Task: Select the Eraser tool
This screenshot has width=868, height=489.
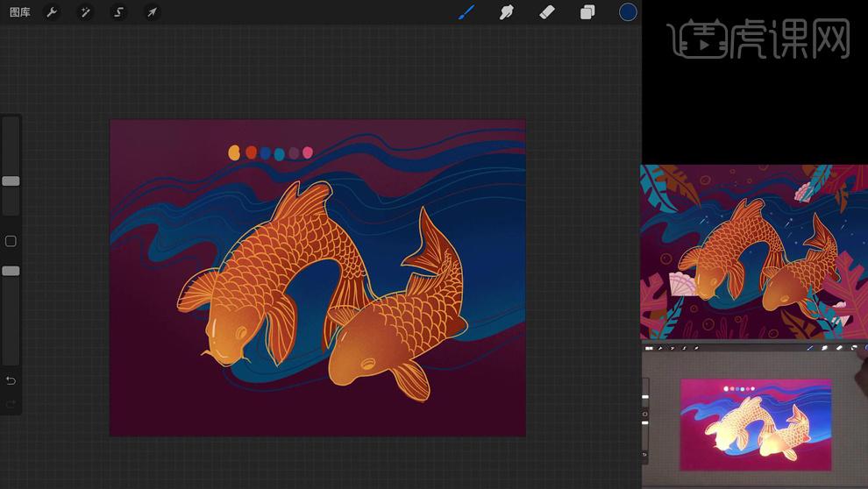Action: click(547, 12)
